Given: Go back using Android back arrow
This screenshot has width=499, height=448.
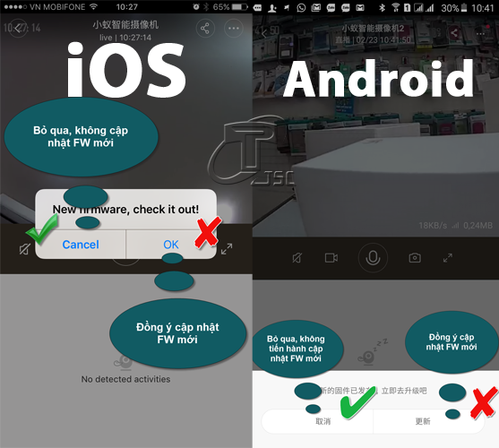Looking at the screenshot, I should pos(263,33).
